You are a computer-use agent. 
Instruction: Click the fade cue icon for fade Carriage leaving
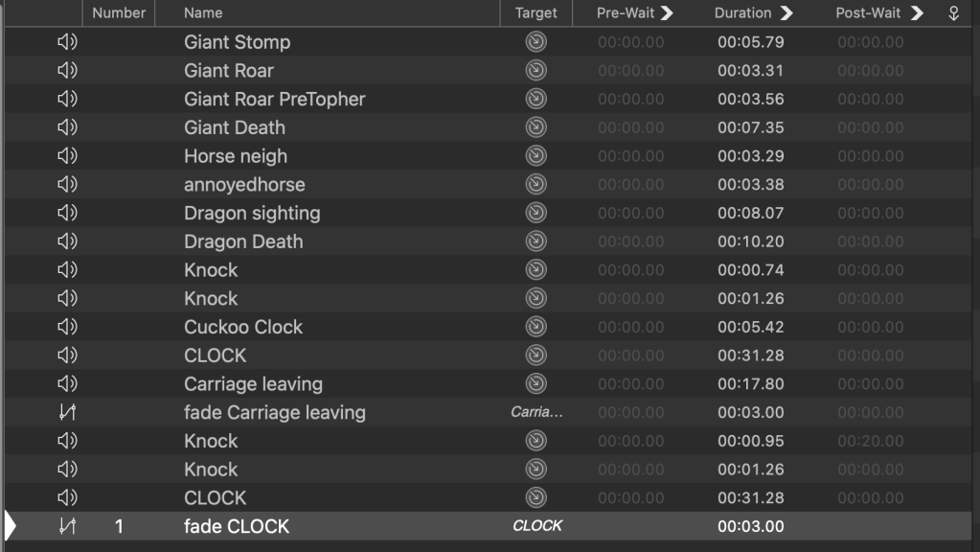pos(67,413)
